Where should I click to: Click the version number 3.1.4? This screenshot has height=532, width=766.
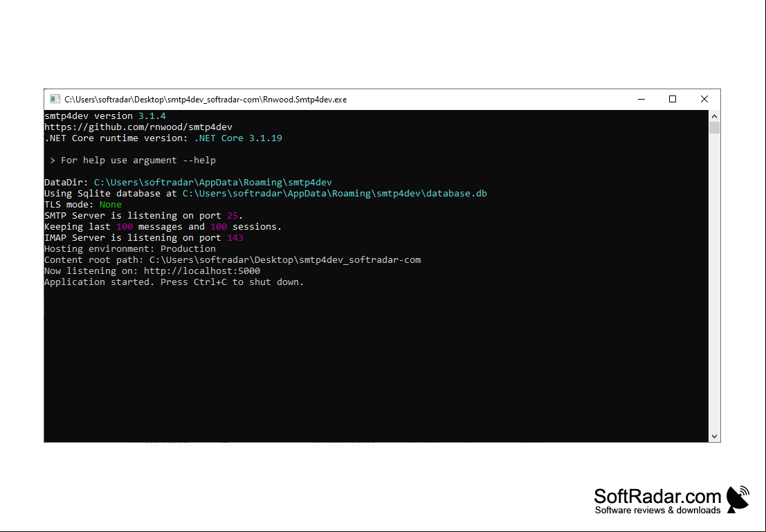[x=152, y=116]
